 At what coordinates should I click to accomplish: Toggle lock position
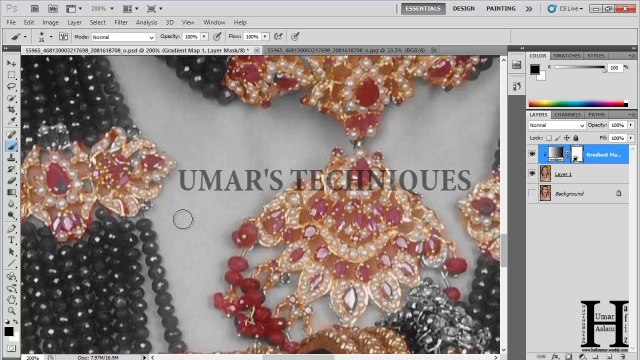[x=567, y=138]
